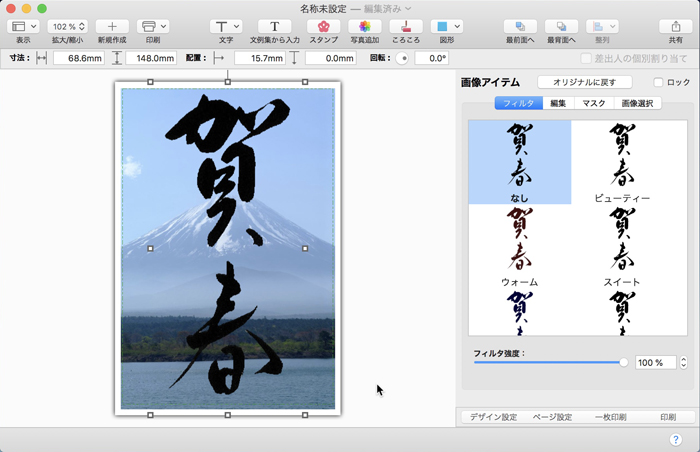Select the ころころ roller tool
The width and height of the screenshot is (700, 452).
pyautogui.click(x=406, y=26)
